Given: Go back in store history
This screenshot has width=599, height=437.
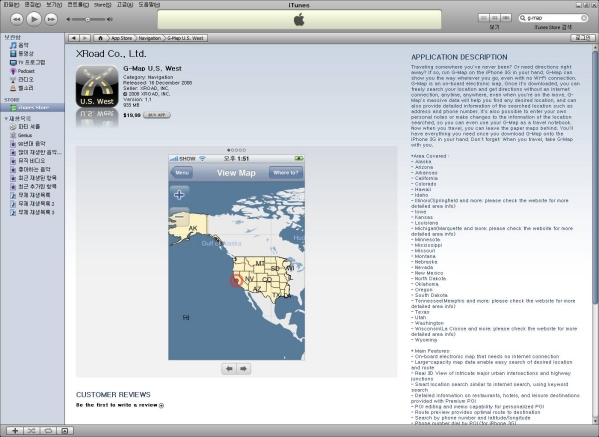Looking at the screenshot, I should [74, 38].
